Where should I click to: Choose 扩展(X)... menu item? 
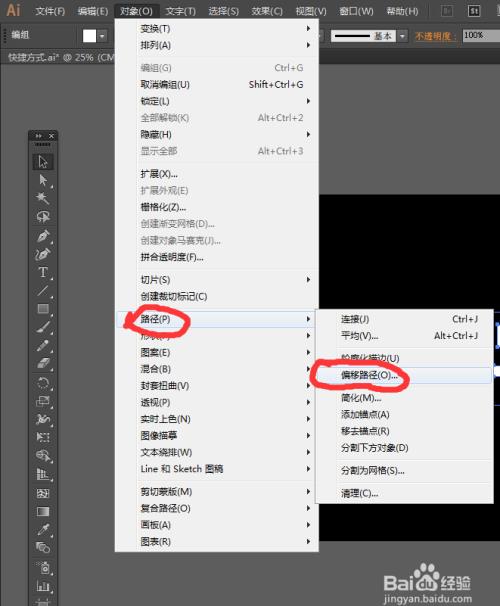click(217, 174)
